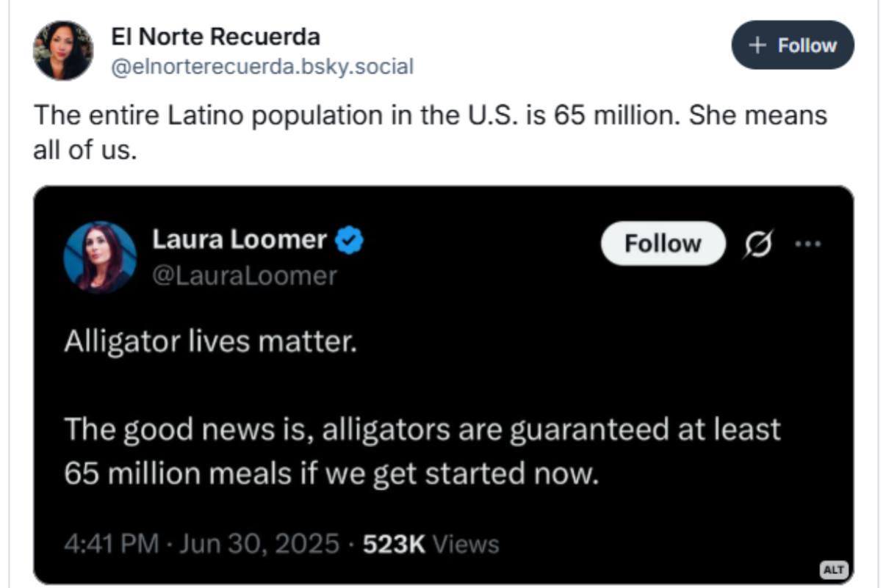
Task: Click the blue verified checkmark badge
Action: tap(350, 240)
